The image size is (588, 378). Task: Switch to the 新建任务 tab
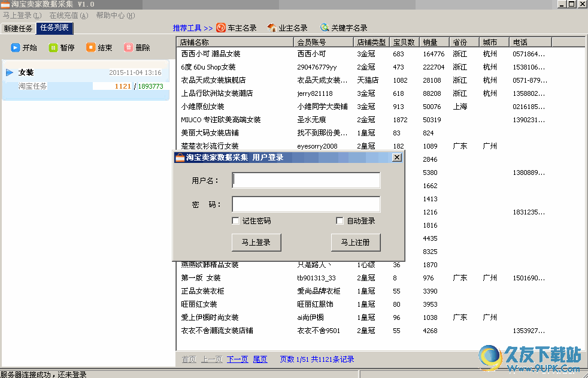[x=18, y=29]
